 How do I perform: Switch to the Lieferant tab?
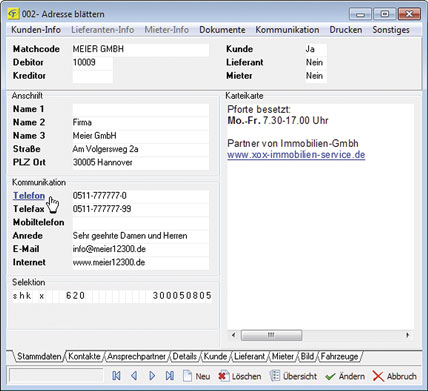pyautogui.click(x=249, y=356)
